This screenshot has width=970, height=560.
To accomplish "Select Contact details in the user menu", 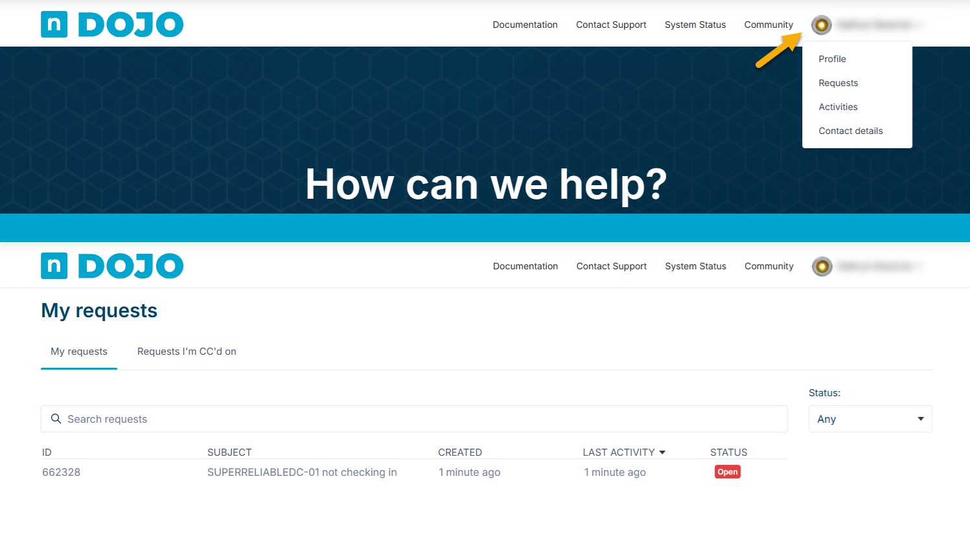I will (850, 131).
